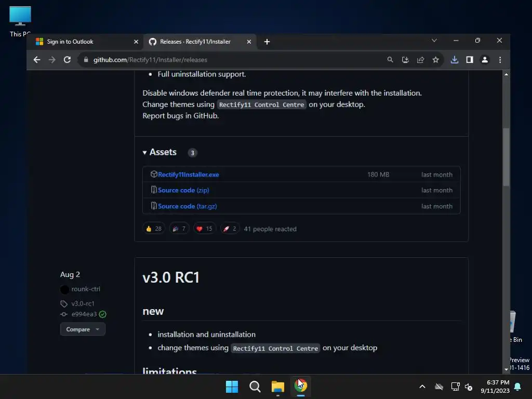This screenshot has width=532, height=399.
Task: Click the 180 MB file size text
Action: pyautogui.click(x=378, y=175)
